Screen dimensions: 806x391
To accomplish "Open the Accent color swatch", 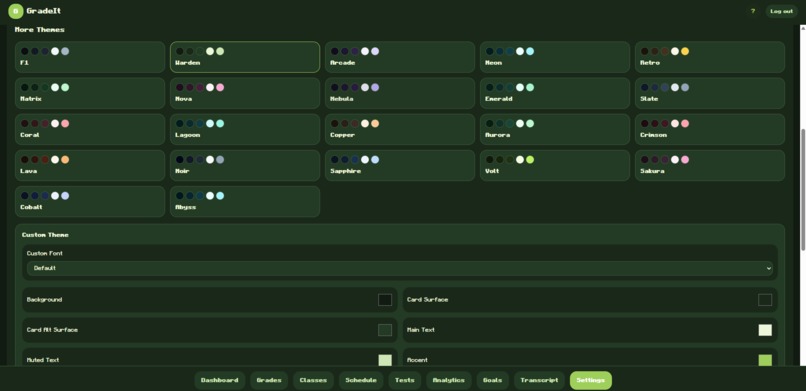I will [x=765, y=360].
